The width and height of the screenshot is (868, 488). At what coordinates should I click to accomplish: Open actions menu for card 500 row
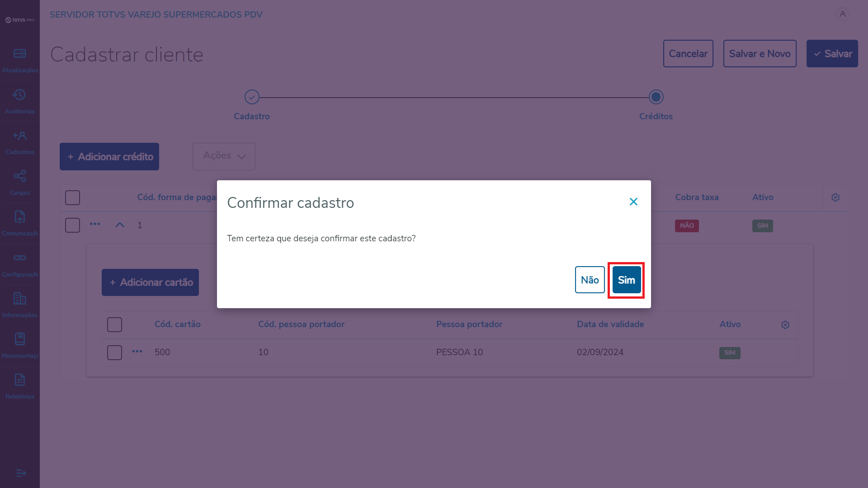[x=137, y=352]
